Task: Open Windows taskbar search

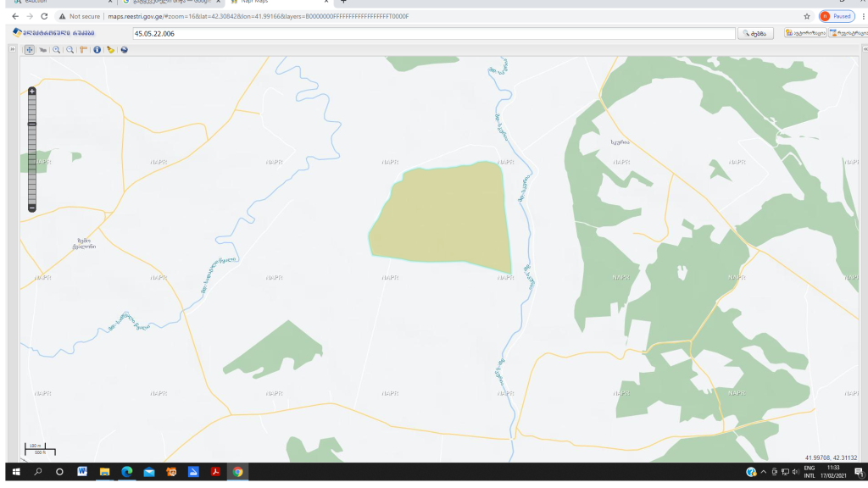Action: pos(37,472)
